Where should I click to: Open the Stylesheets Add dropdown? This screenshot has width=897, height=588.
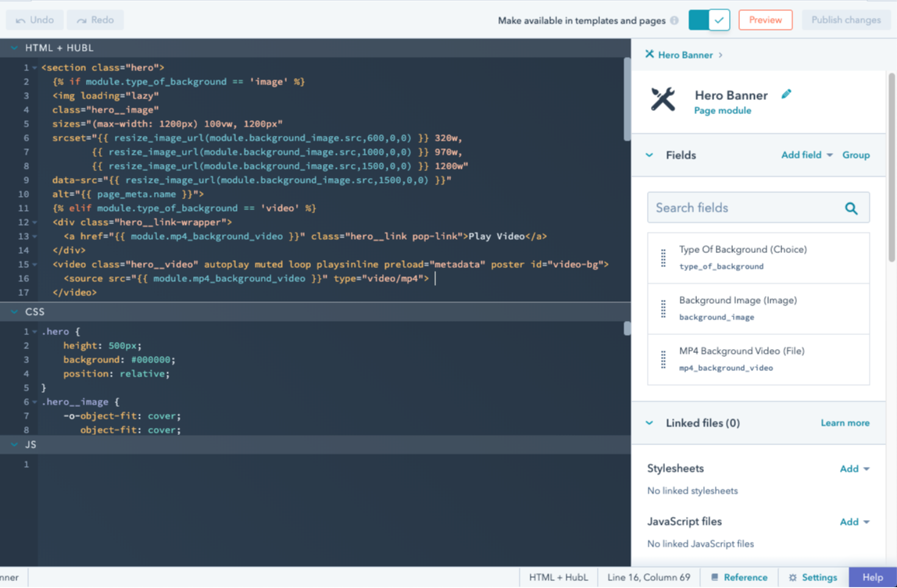[852, 469]
